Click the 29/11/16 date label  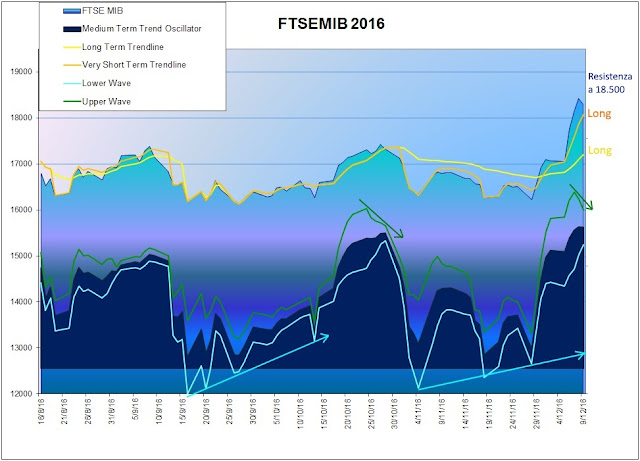[x=539, y=413]
